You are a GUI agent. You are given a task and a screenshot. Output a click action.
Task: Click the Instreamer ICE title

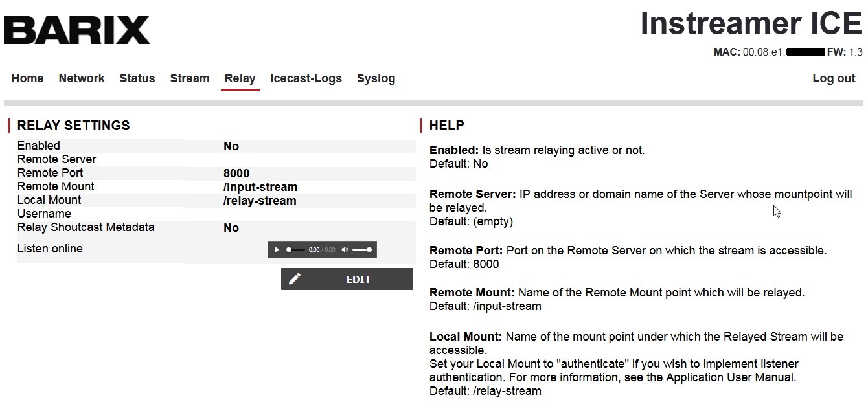point(751,24)
